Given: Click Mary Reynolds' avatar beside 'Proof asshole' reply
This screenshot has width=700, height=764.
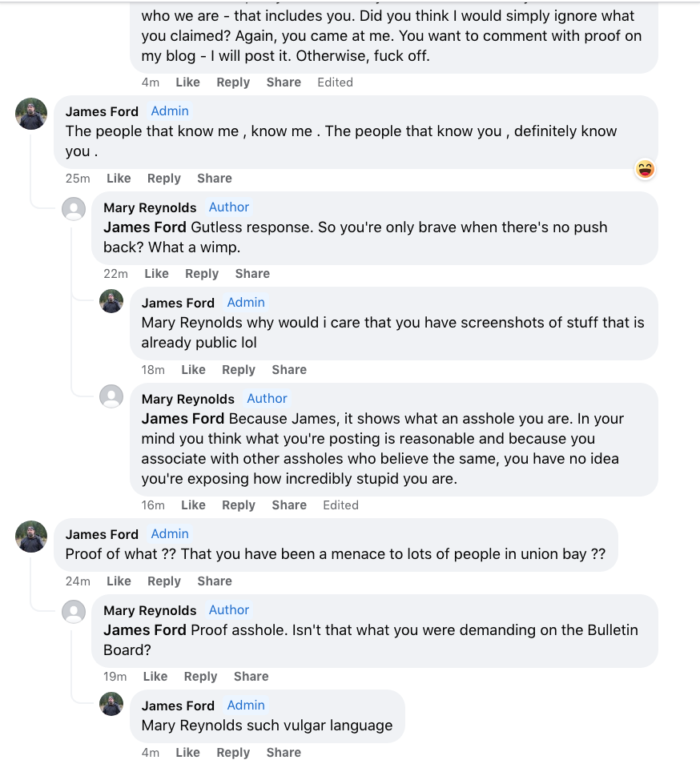Looking at the screenshot, I should tap(74, 613).
